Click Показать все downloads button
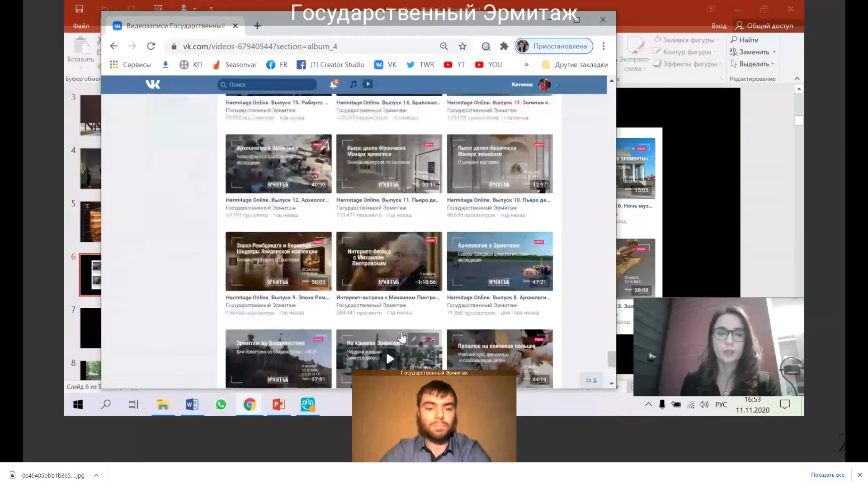The height and width of the screenshot is (488, 868). point(827,475)
